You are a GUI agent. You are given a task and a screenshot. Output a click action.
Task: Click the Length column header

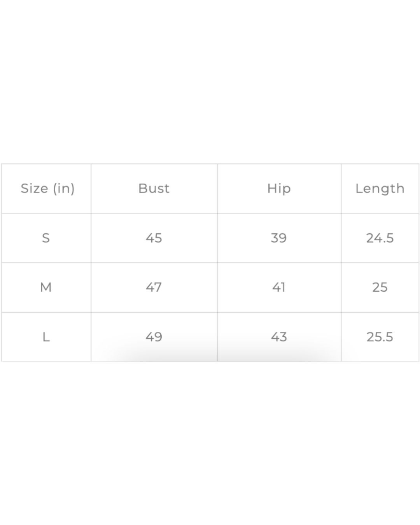tap(380, 189)
